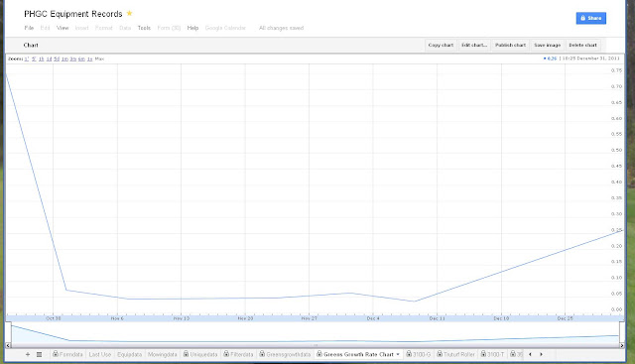Open the all sheets list icon
Screen dimensions: 635x364
point(40,354)
